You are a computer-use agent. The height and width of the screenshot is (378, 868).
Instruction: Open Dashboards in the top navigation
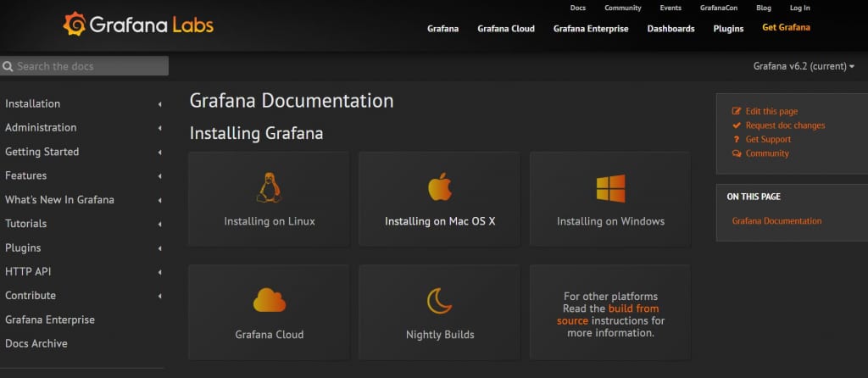[671, 29]
